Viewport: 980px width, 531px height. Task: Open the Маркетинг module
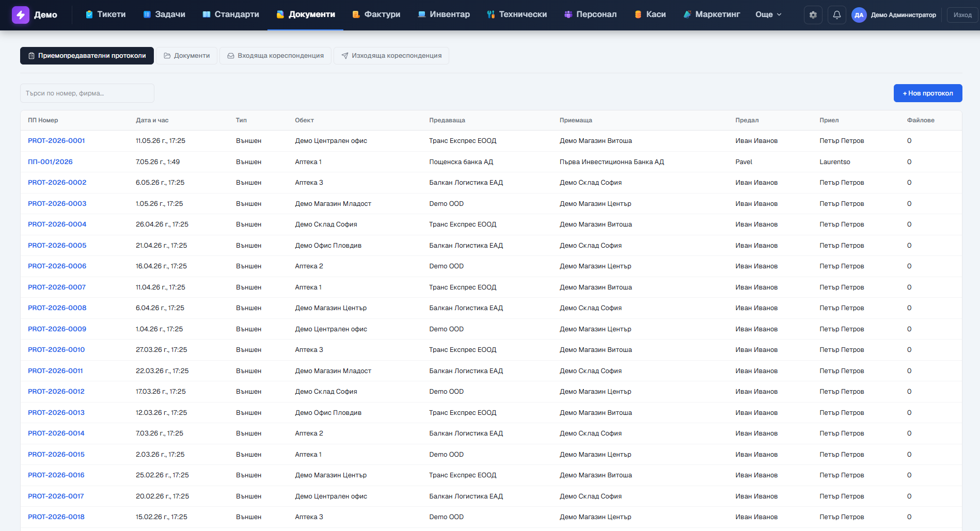[x=712, y=14]
